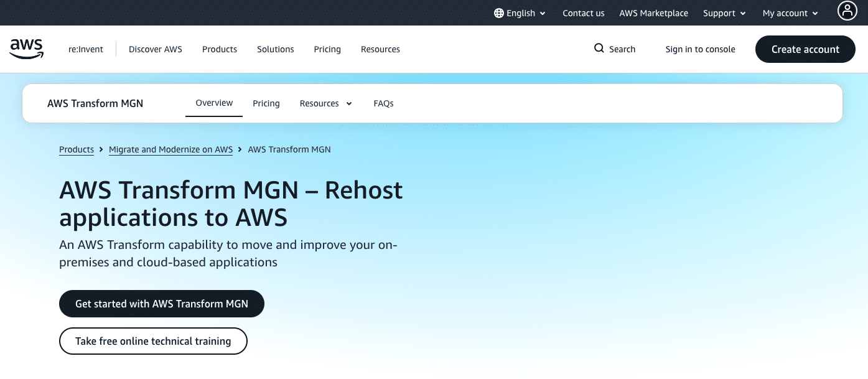Open Resources in the main navigation
The width and height of the screenshot is (868, 379).
click(380, 49)
